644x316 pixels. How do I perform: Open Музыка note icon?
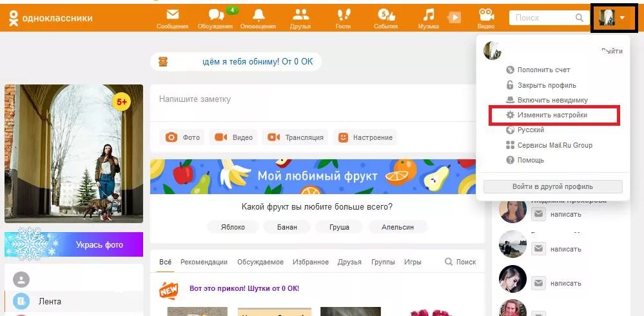click(x=429, y=15)
